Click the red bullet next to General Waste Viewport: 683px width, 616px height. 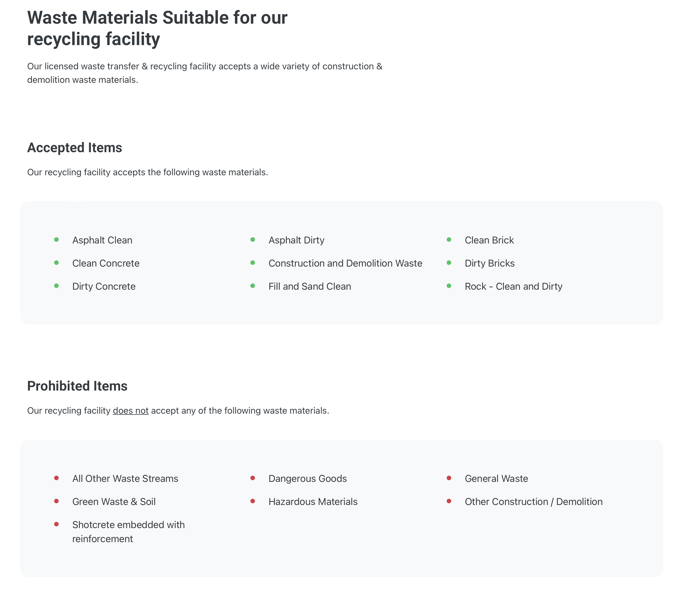[449, 478]
